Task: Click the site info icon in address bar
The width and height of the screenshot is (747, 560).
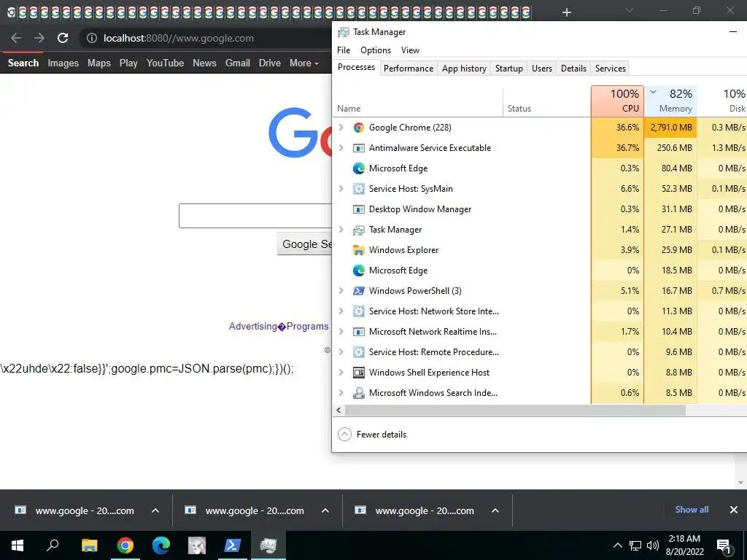Action: (x=91, y=38)
